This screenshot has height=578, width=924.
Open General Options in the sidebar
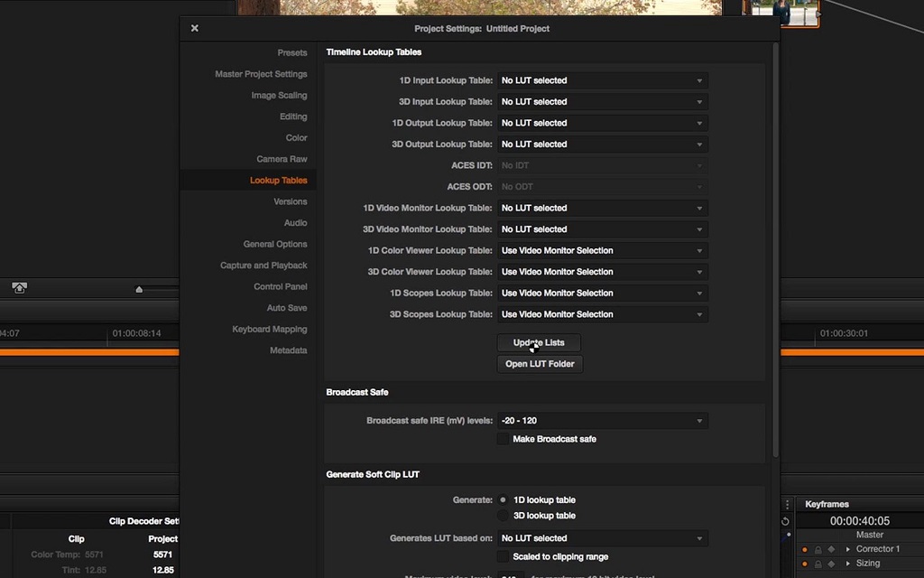275,244
